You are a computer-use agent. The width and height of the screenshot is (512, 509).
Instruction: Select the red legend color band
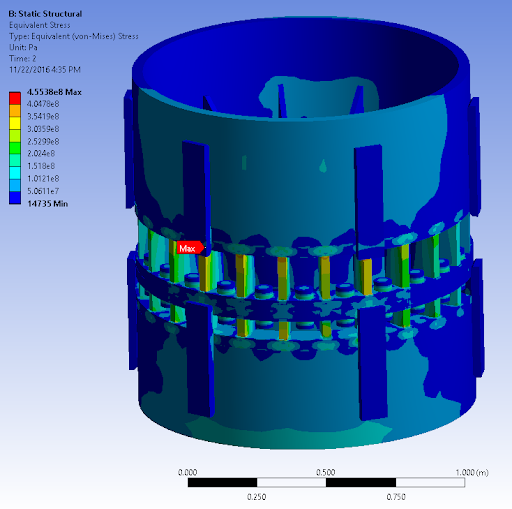pos(15,99)
